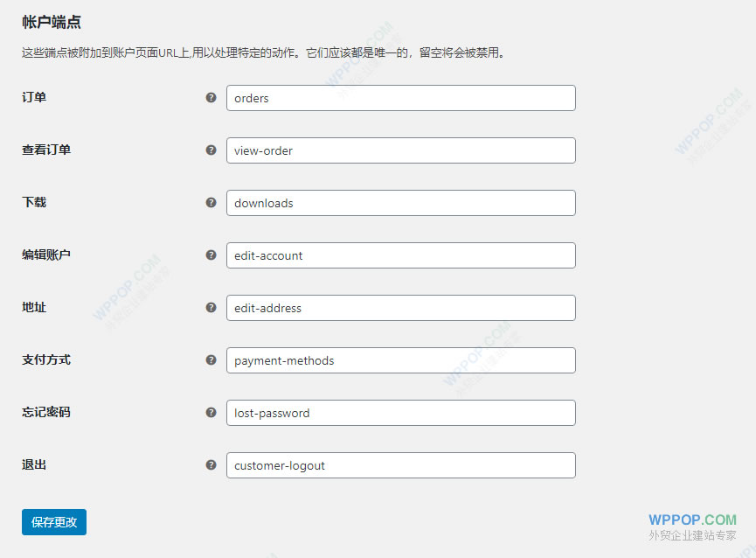756x558 pixels.
Task: Focus the orders endpoint field
Action: point(400,98)
